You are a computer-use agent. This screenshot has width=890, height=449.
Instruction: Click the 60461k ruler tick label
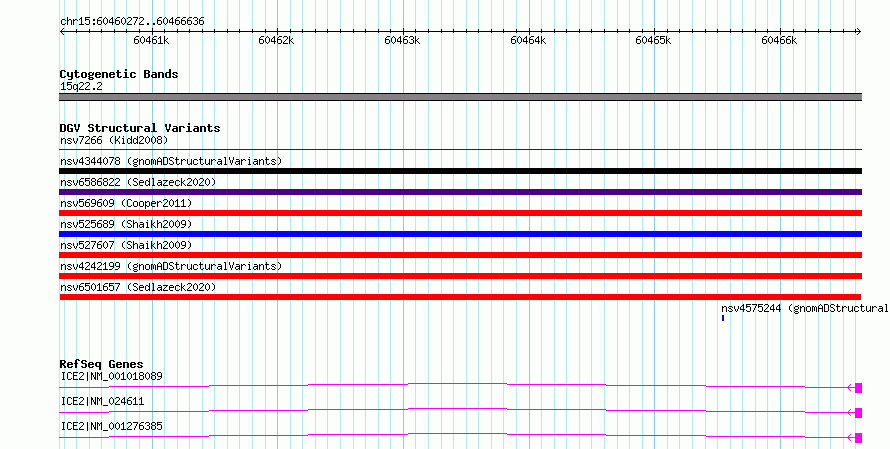[x=151, y=40]
